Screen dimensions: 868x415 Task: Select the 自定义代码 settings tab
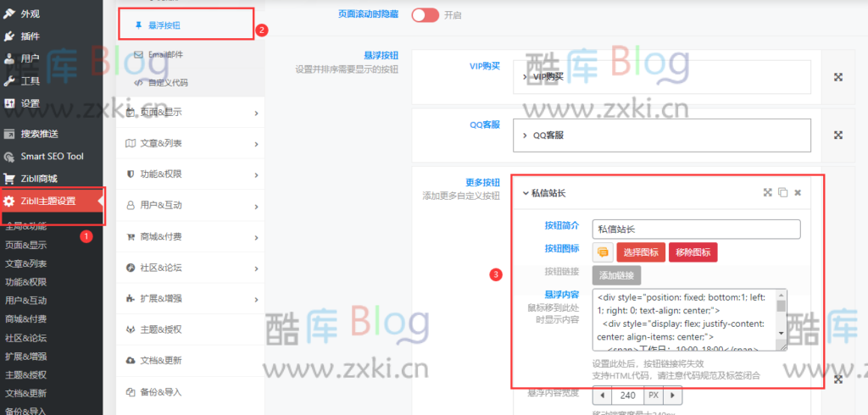(x=191, y=83)
